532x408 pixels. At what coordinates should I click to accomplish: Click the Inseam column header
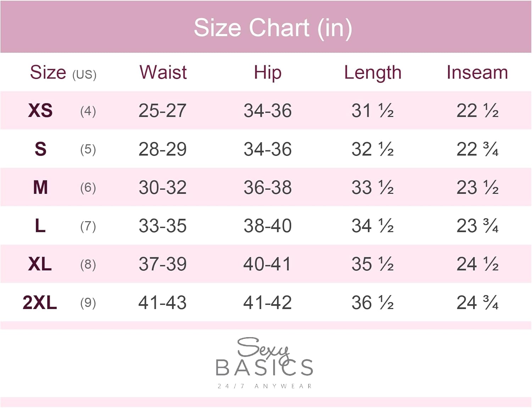pyautogui.click(x=477, y=72)
